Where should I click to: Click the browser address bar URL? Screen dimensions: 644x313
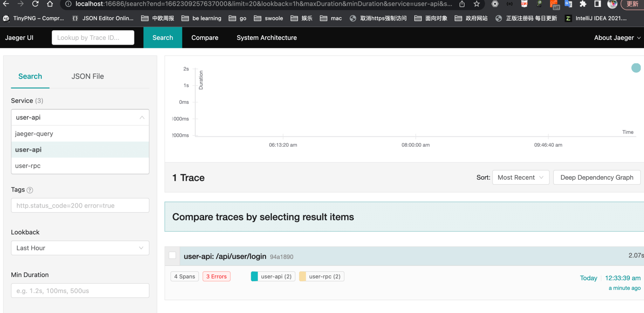tap(263, 4)
